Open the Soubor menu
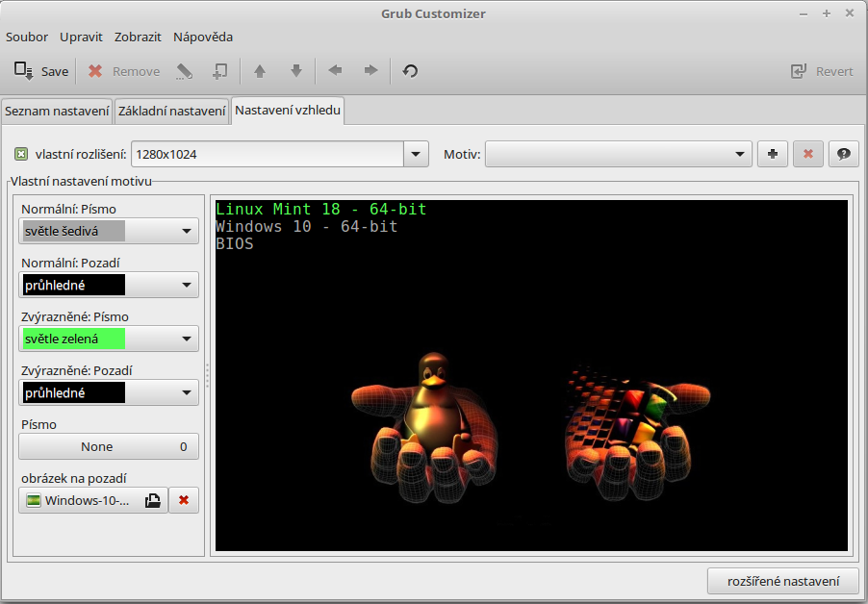 tap(27, 37)
